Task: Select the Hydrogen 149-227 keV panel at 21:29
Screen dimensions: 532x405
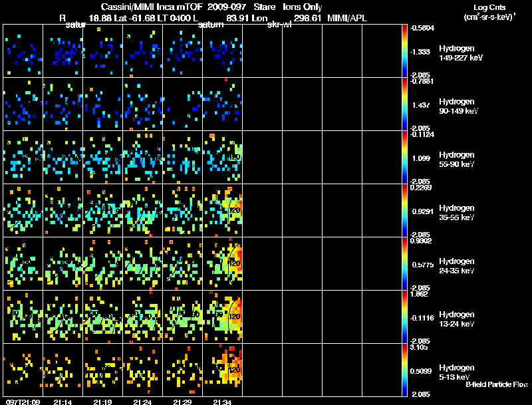Action: (x=182, y=51)
